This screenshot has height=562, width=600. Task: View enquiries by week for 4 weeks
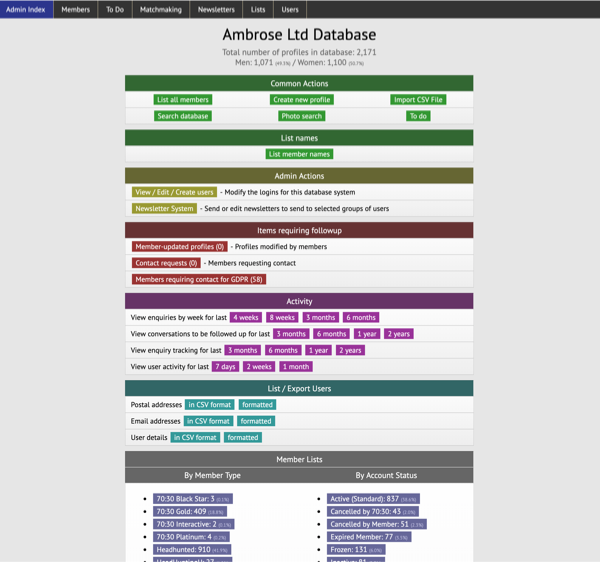click(x=246, y=318)
